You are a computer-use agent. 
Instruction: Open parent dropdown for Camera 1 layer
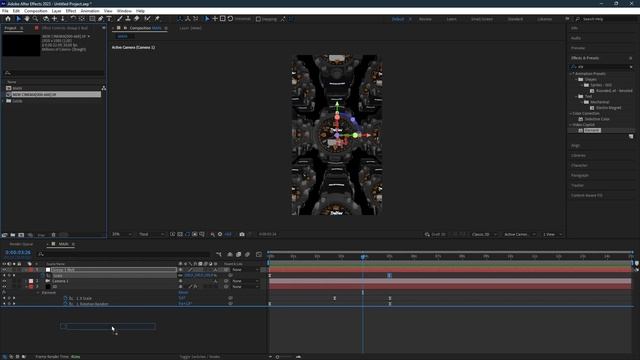[245, 281]
